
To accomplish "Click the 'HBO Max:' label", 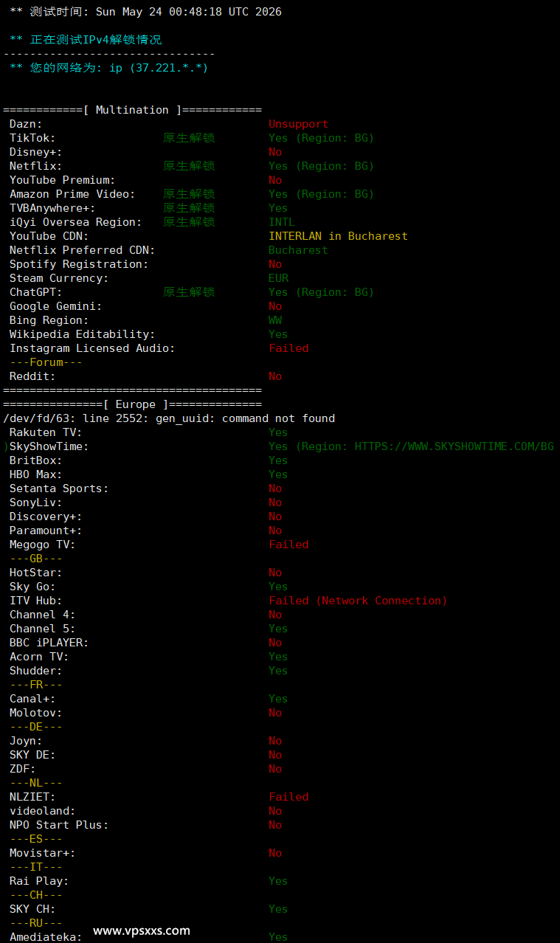I will click(x=36, y=474).
